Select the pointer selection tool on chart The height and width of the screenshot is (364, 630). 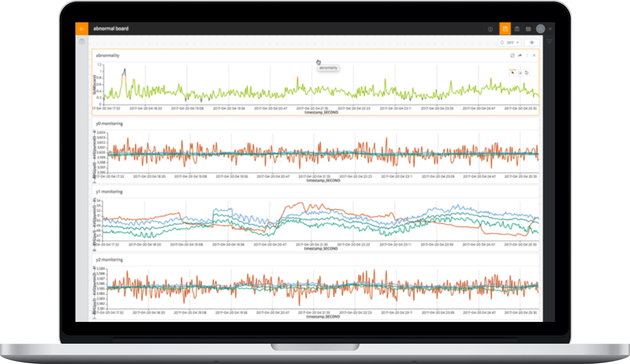pyautogui.click(x=512, y=73)
